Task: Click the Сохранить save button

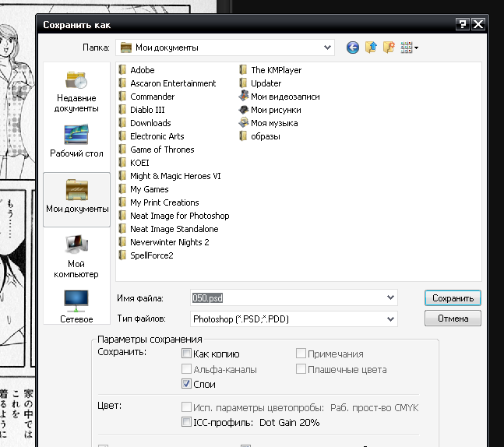Action: click(x=453, y=298)
